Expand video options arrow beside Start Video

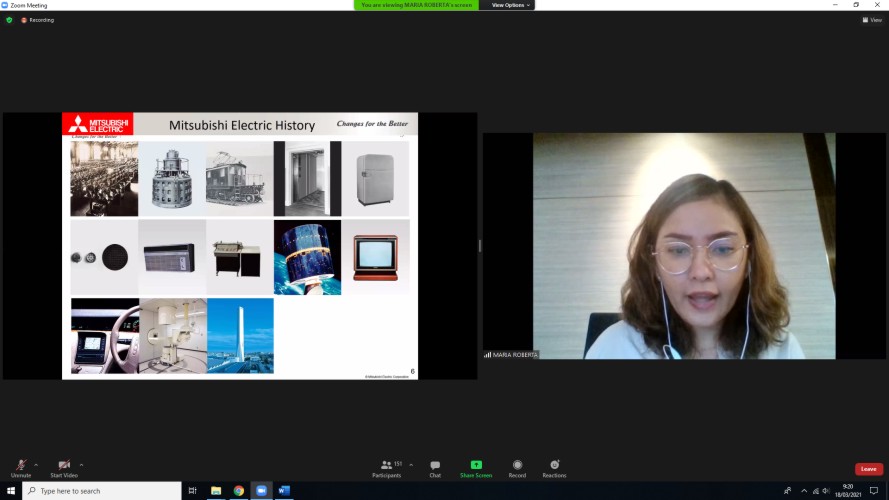[82, 465]
